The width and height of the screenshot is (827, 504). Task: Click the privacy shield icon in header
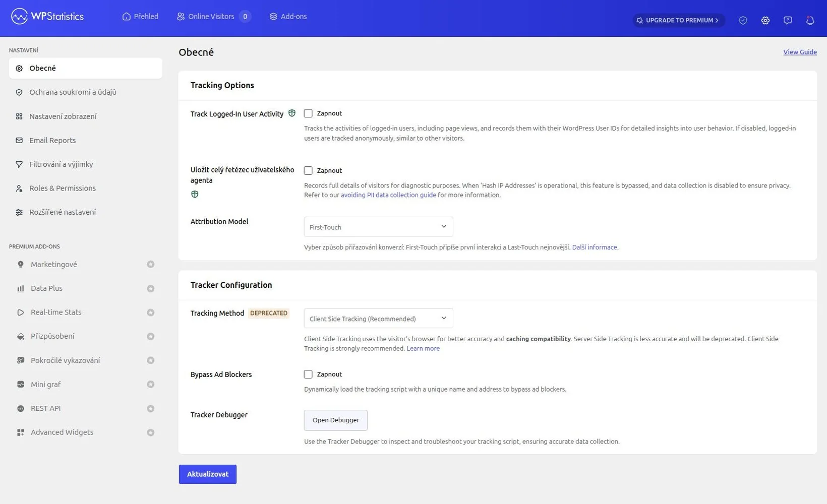click(x=743, y=20)
